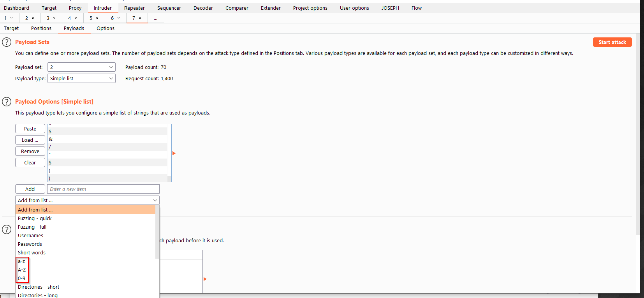Image resolution: width=644 pixels, height=298 pixels.
Task: Add new Intruder tab via ellipsis
Action: (156, 18)
